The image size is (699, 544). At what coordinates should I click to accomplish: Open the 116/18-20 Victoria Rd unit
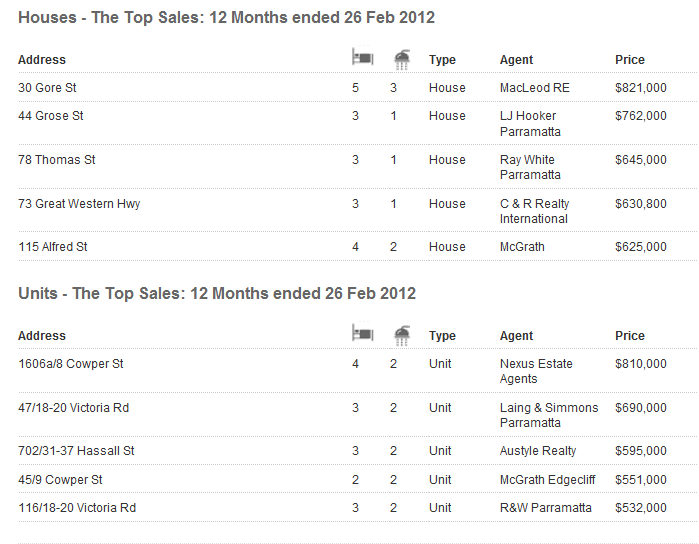click(77, 508)
